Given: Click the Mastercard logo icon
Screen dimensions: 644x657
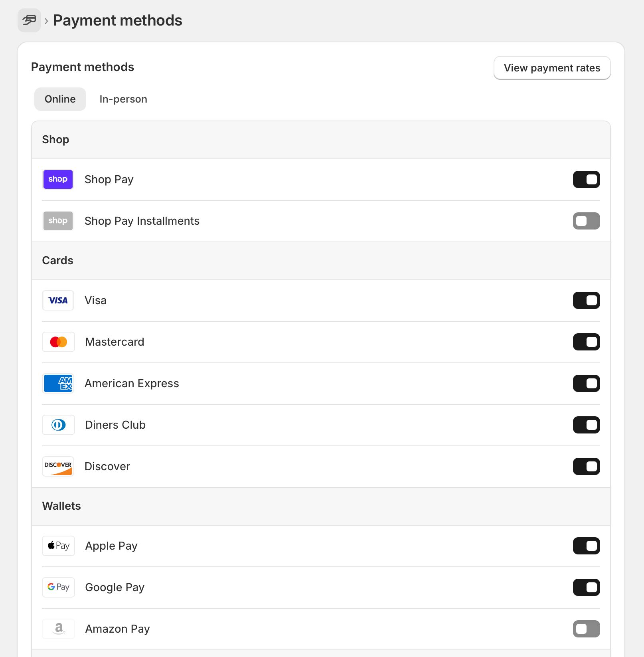Looking at the screenshot, I should pos(58,342).
